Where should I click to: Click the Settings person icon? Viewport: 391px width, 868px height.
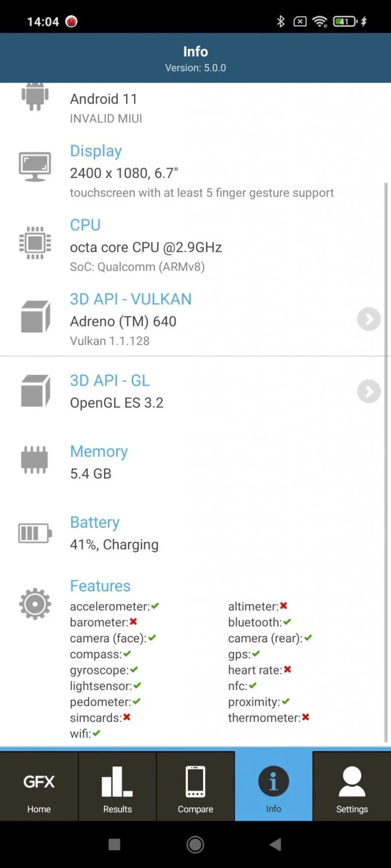[x=352, y=780]
